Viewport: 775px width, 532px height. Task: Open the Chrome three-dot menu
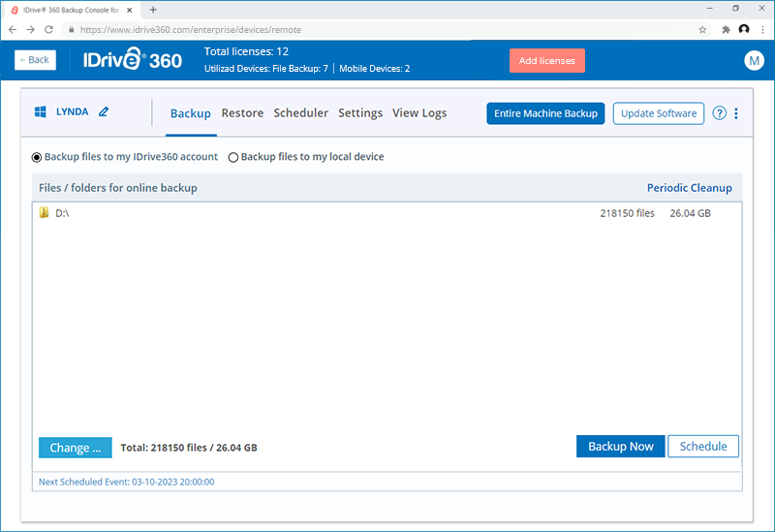[762, 30]
